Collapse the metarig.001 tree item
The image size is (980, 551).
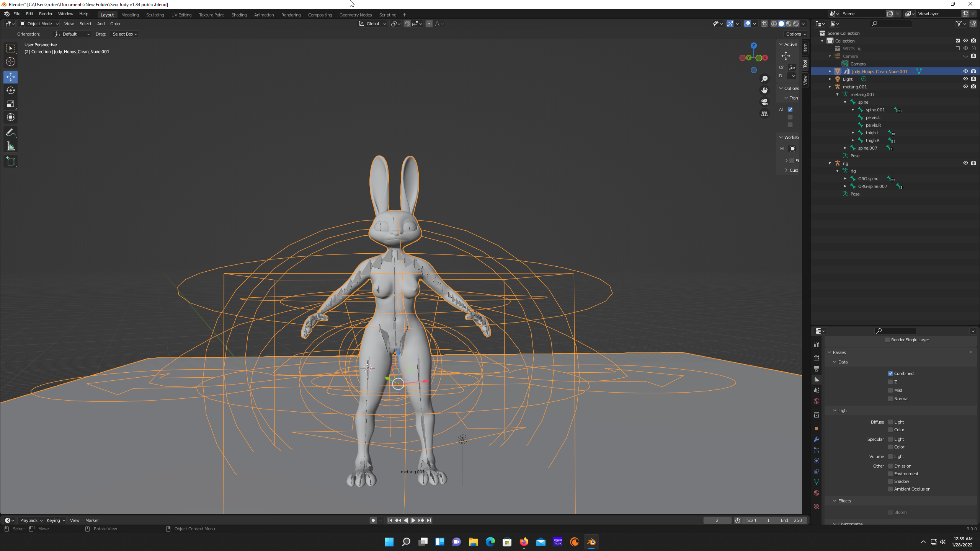pyautogui.click(x=830, y=87)
